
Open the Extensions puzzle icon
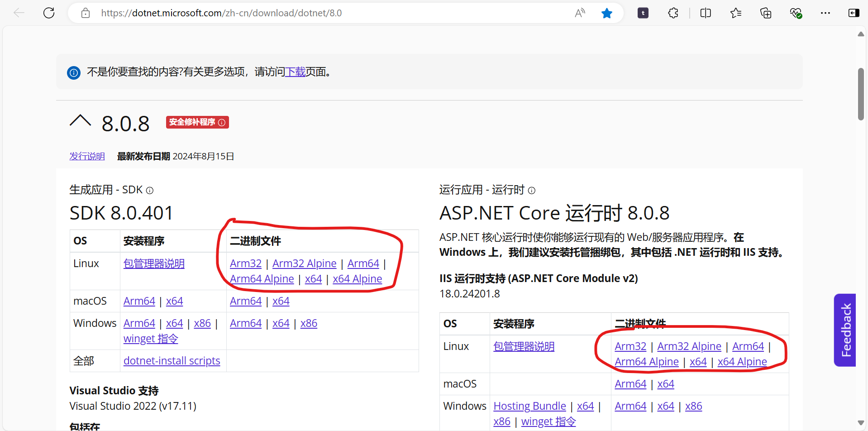tap(673, 13)
